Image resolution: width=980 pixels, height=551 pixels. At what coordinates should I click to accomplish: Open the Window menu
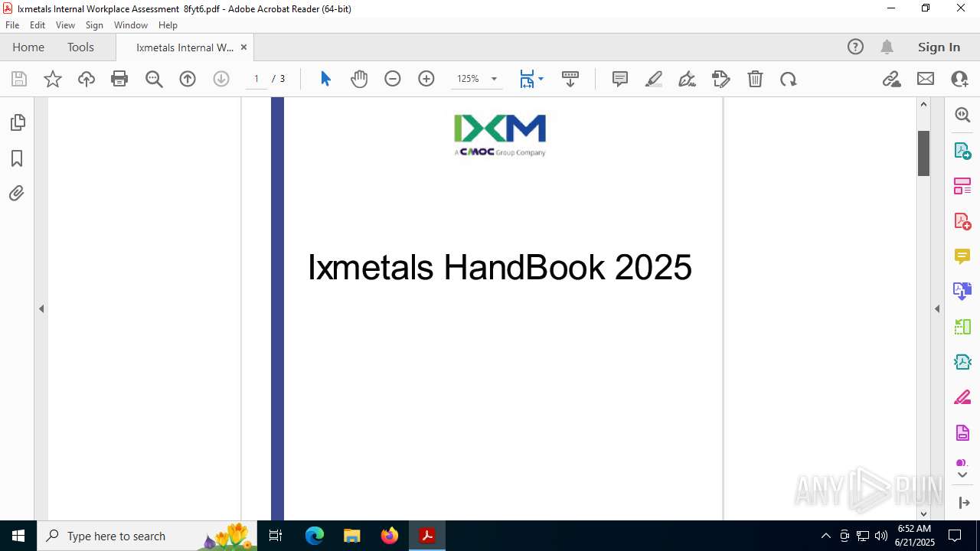click(131, 25)
